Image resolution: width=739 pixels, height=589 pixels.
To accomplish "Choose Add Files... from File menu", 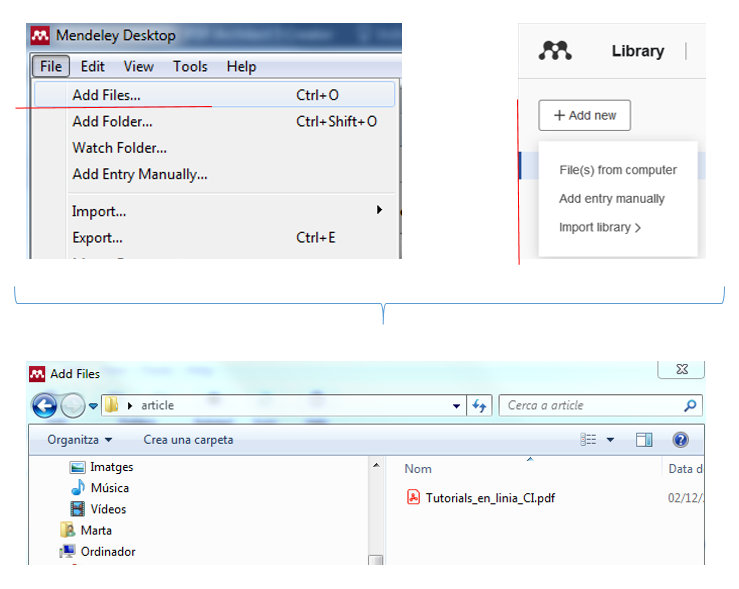I will 214,95.
